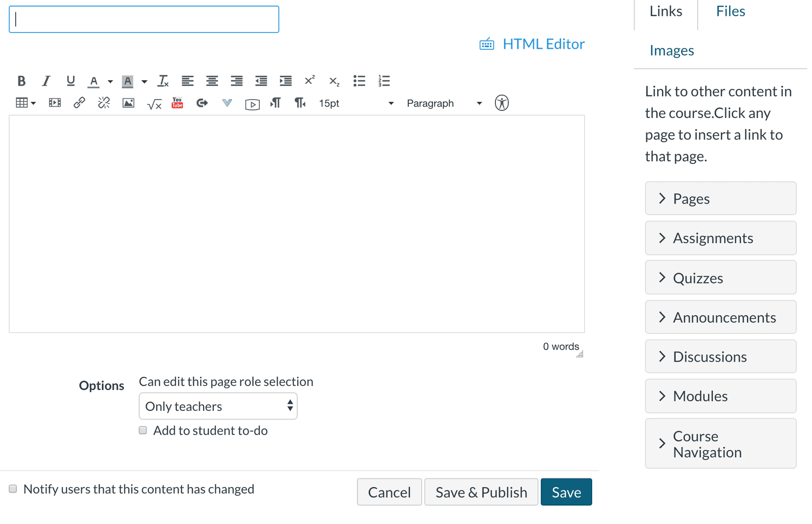Click the page title input field
The height and width of the screenshot is (524, 812).
click(144, 19)
